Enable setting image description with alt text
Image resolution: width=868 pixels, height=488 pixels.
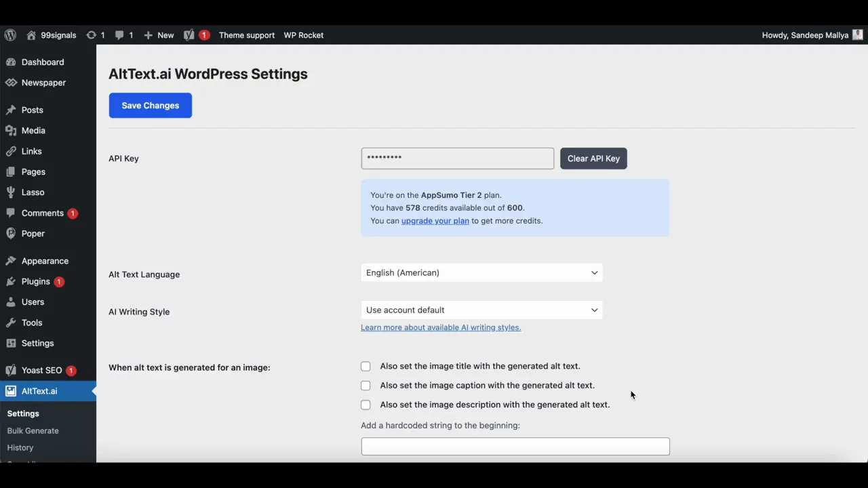pyautogui.click(x=366, y=405)
